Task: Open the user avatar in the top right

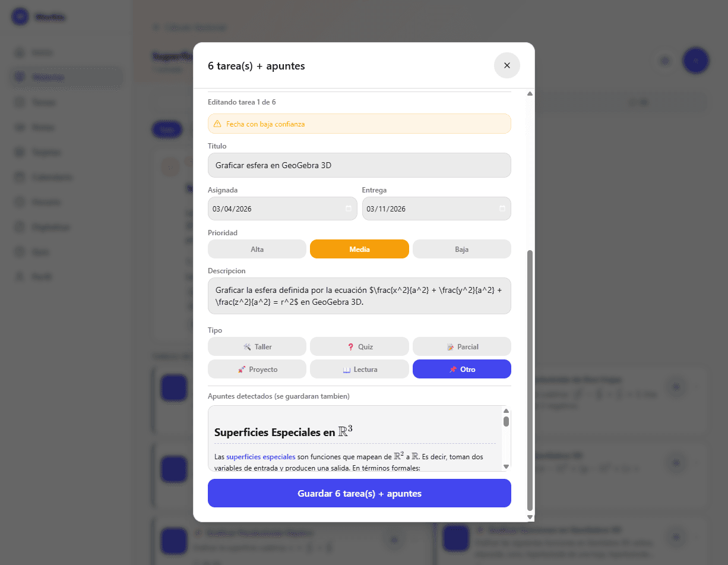Action: [695, 61]
